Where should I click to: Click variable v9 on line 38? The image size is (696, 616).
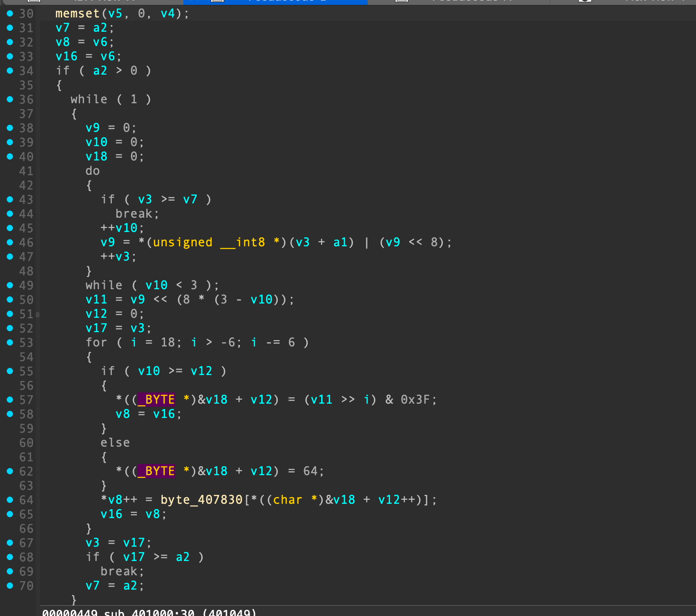93,128
